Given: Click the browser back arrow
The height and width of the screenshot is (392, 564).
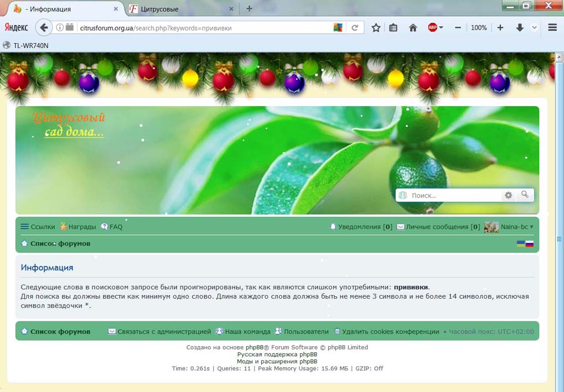Looking at the screenshot, I should pyautogui.click(x=43, y=28).
